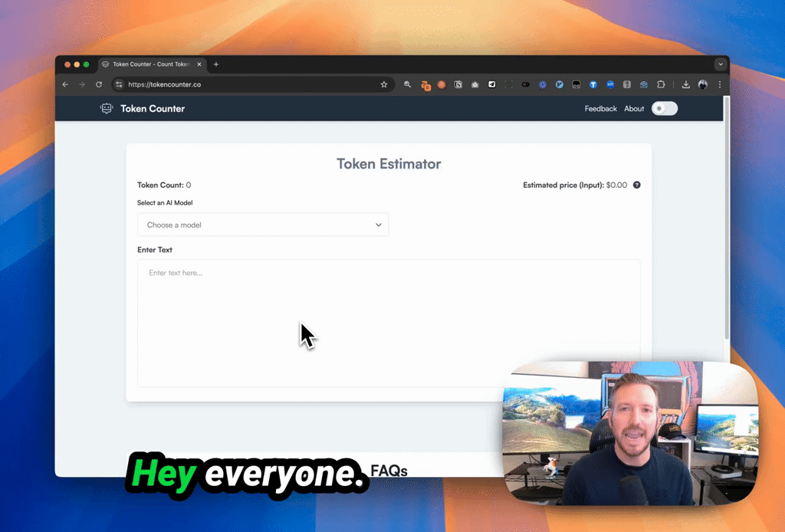Screen dimensions: 785x532
Task: Open the browser Extensions puzzle piece icon
Action: [x=661, y=84]
